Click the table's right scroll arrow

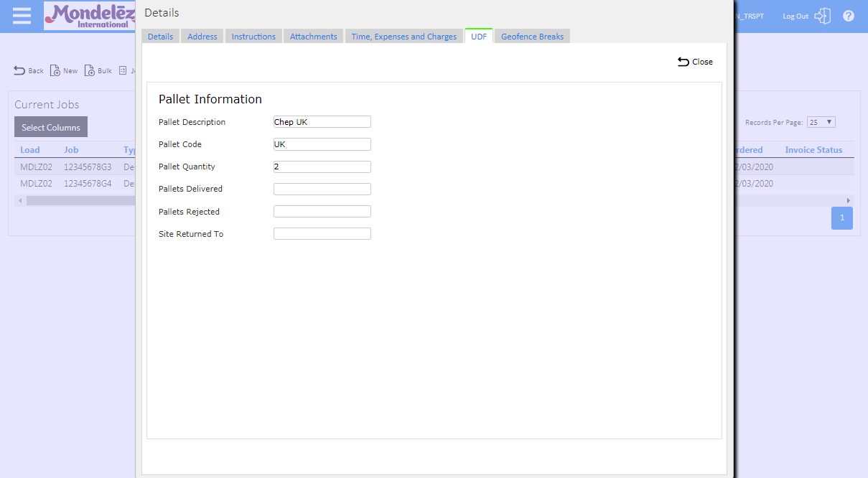point(849,200)
